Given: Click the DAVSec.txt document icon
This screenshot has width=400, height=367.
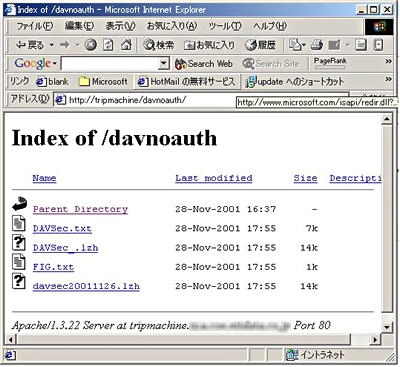Looking at the screenshot, I should [19, 223].
